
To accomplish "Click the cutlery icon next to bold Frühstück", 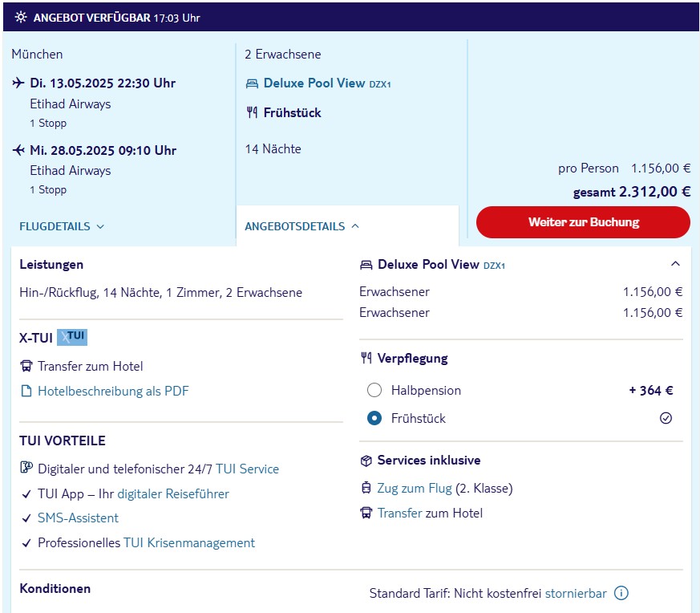I will [x=253, y=112].
